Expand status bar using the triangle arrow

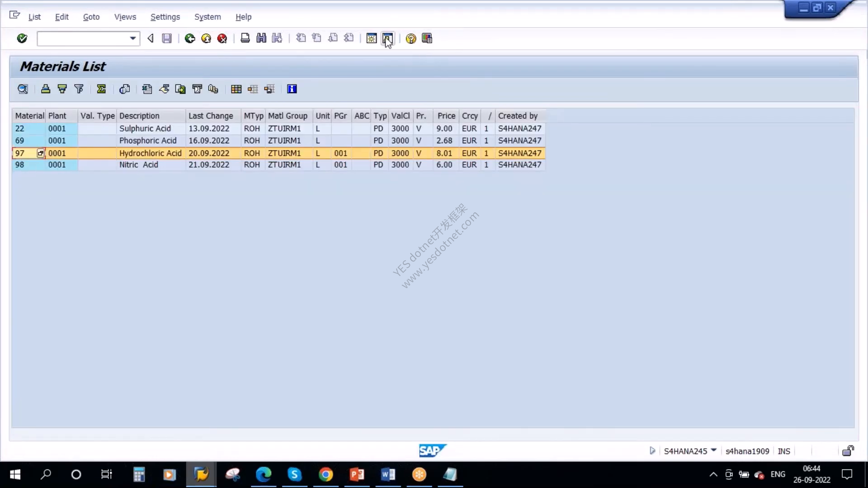pyautogui.click(x=652, y=450)
